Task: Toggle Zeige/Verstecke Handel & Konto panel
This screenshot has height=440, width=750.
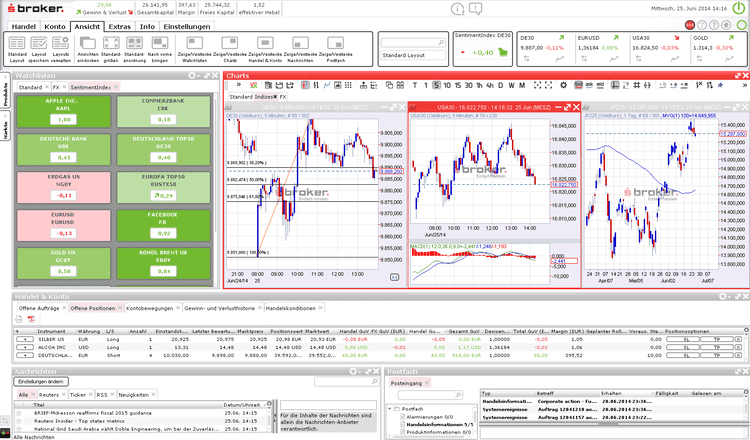Action: point(265,43)
